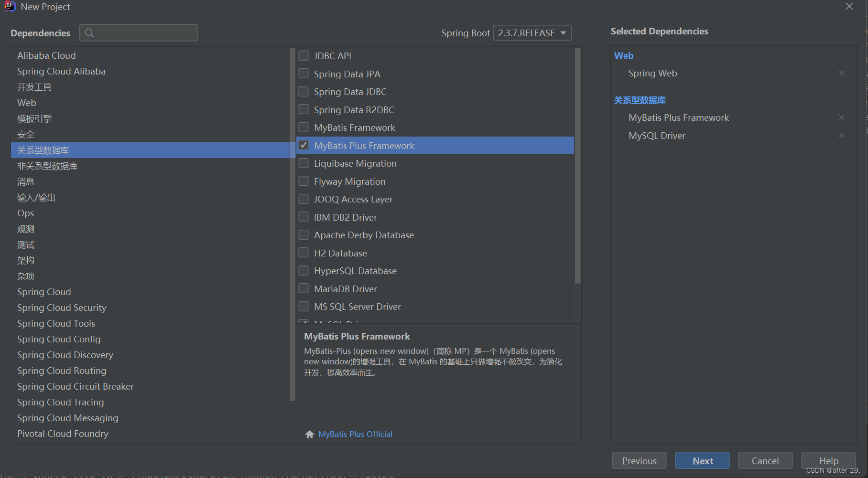The height and width of the screenshot is (478, 868).
Task: Enable MariaDB Driver dependency
Action: [304, 288]
